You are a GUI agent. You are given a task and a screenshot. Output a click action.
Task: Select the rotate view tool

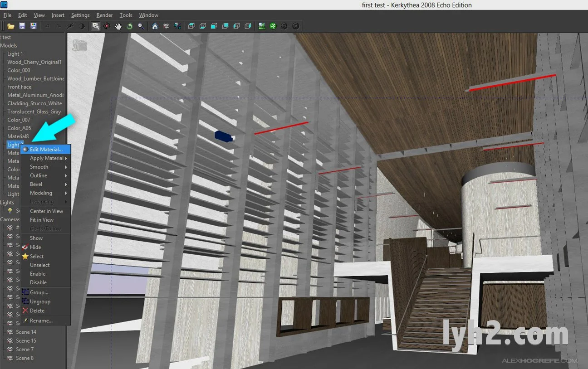[x=129, y=26]
